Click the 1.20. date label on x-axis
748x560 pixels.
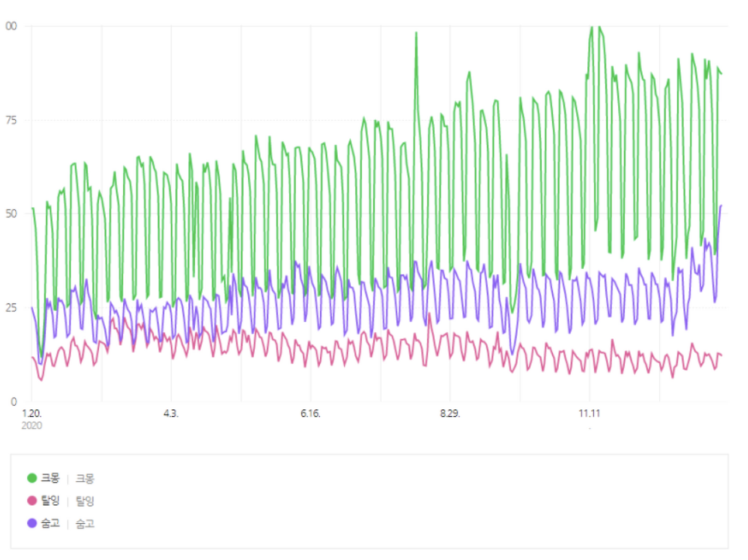pyautogui.click(x=32, y=413)
